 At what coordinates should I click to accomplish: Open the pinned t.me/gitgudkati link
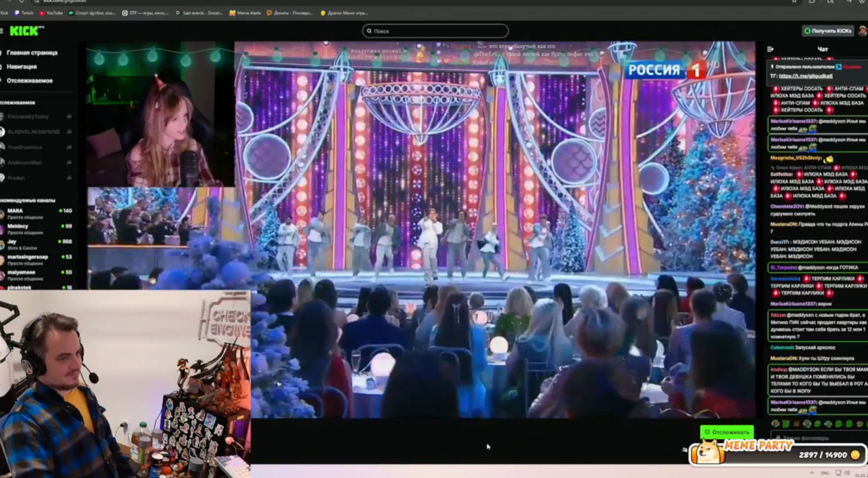[805, 76]
